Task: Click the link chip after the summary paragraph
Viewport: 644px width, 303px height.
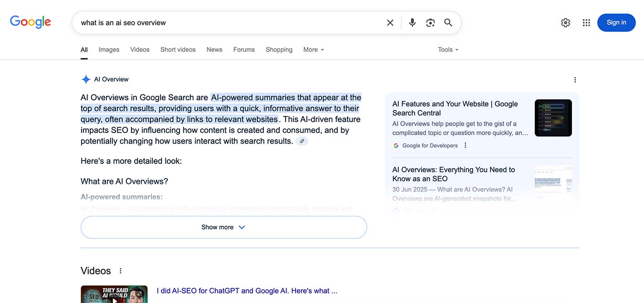Action: coord(302,141)
